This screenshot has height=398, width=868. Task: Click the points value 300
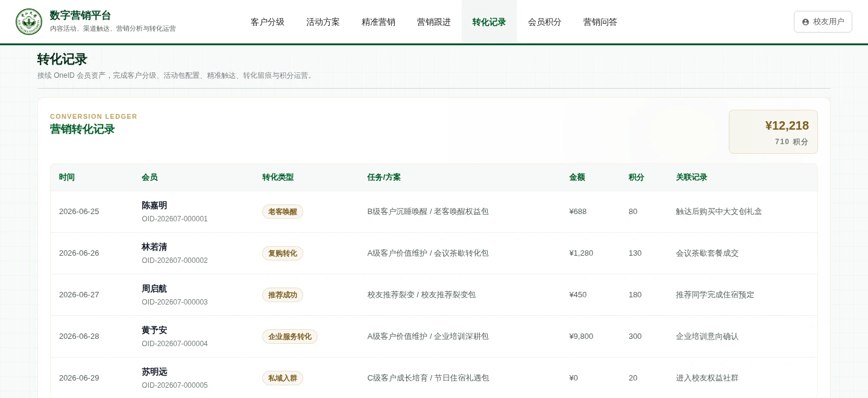635,336
